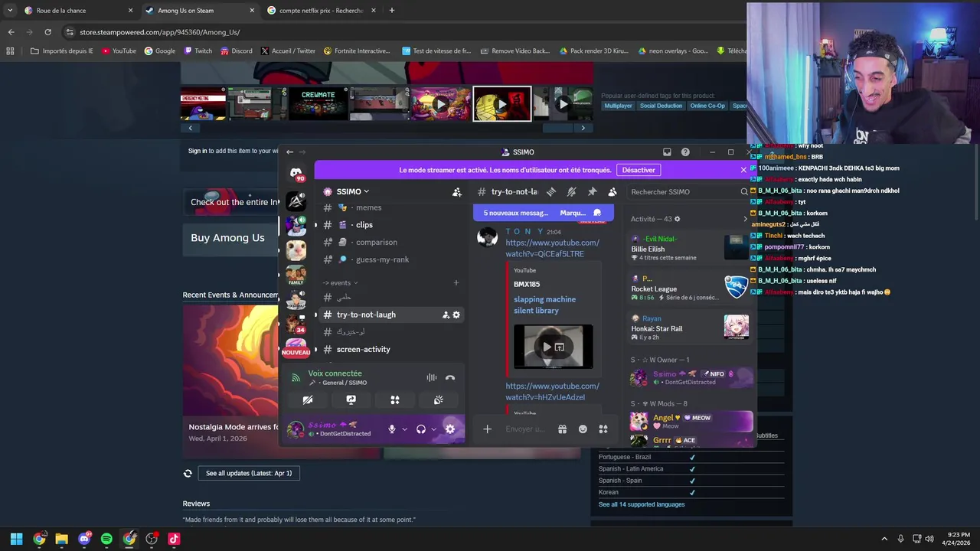
Task: Launch an activity button in voice panel
Action: pyautogui.click(x=395, y=399)
